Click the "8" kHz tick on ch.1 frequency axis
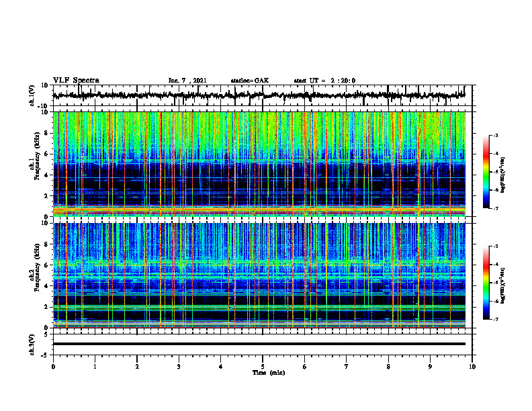The width and height of the screenshot is (532, 411). [47, 133]
